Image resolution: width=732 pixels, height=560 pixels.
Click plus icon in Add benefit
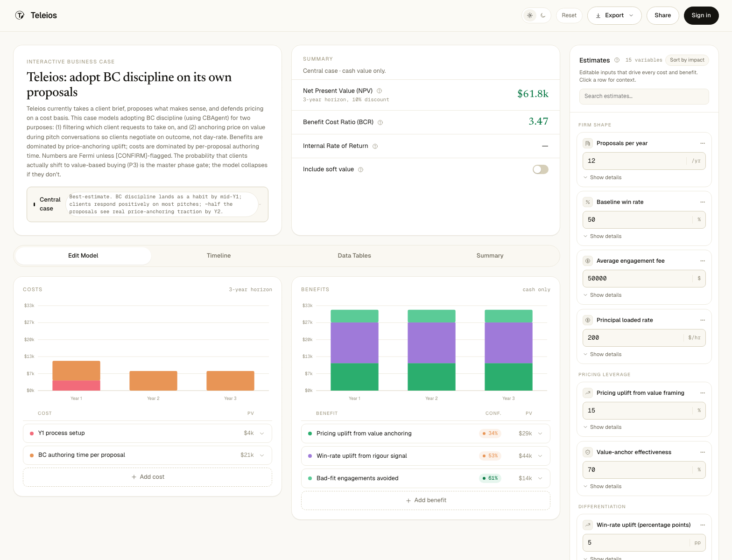pos(408,501)
